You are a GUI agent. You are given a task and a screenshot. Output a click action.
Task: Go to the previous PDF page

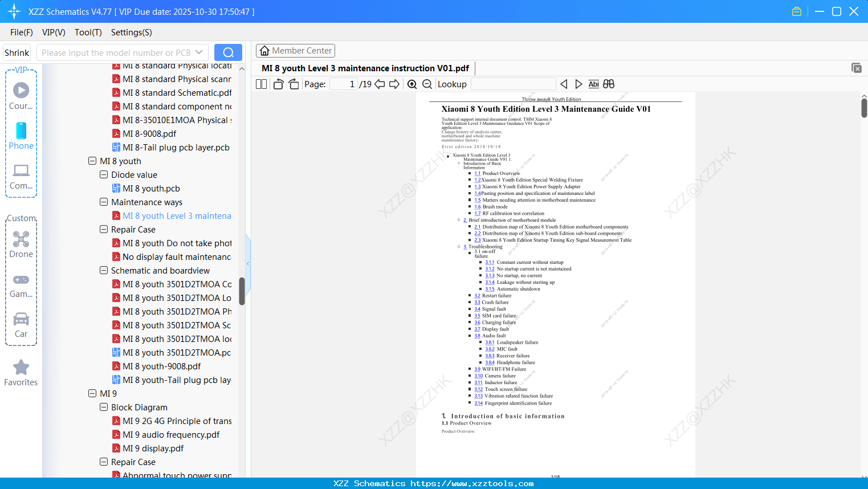pos(380,84)
